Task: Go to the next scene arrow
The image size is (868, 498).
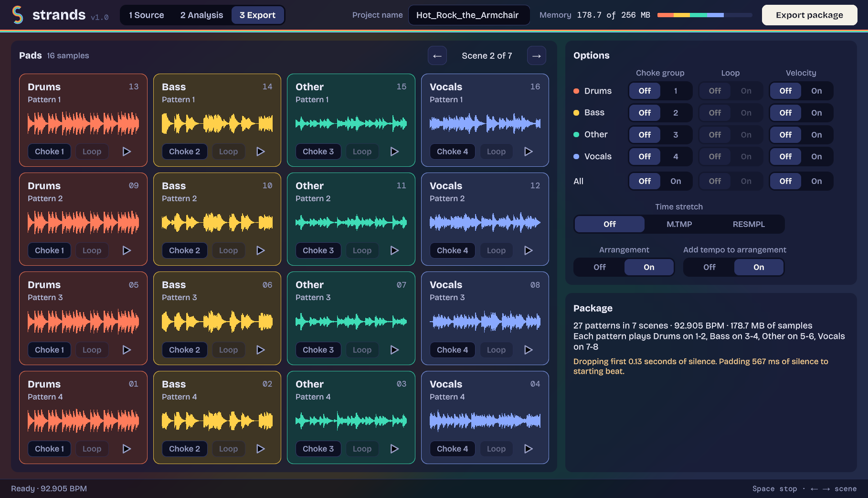Action: (537, 56)
